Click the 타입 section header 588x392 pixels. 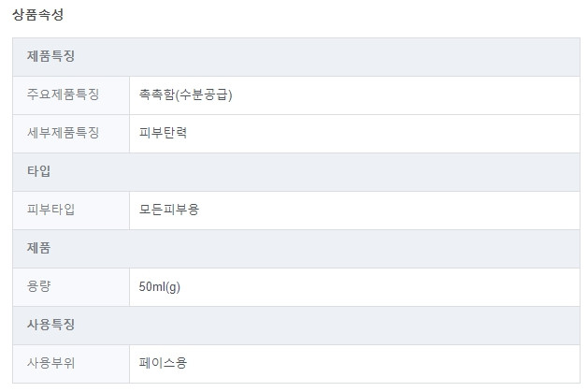click(296, 172)
